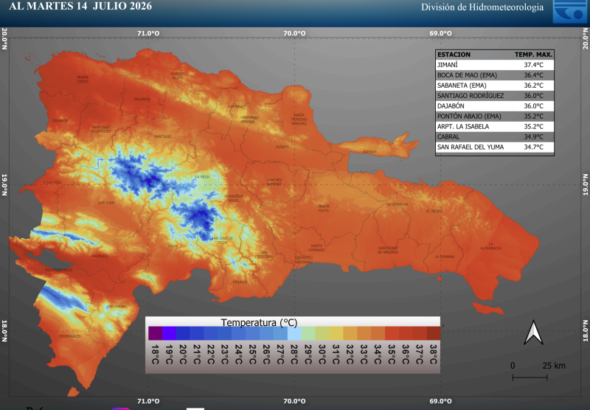Click the LA VEGA province label on map
Viewport: 590px width, 410px height.
[202, 176]
